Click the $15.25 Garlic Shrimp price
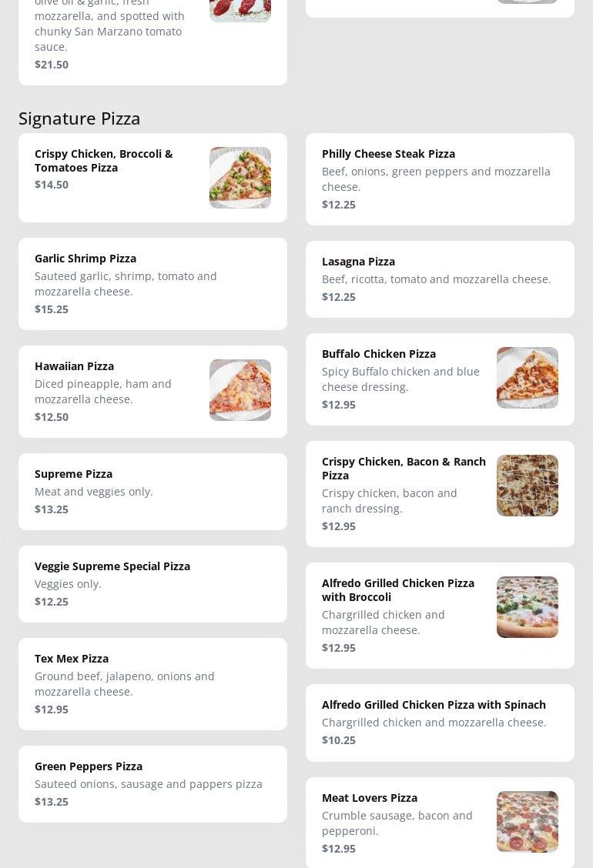This screenshot has height=868, width=593. click(52, 309)
